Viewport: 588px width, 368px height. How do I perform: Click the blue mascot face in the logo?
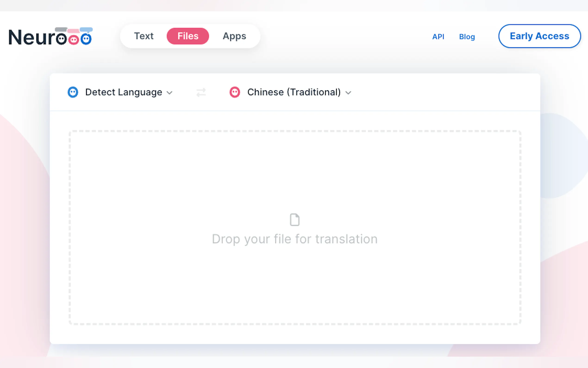coord(86,39)
